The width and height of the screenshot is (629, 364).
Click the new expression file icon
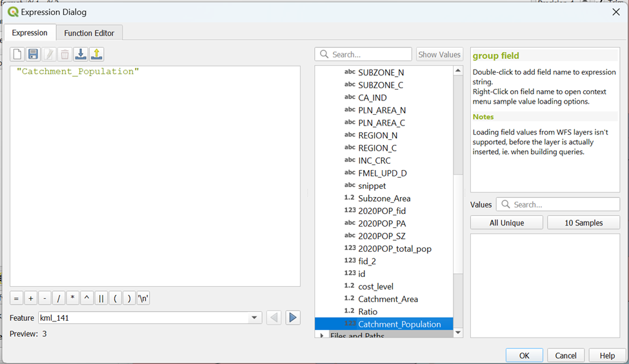pos(17,55)
